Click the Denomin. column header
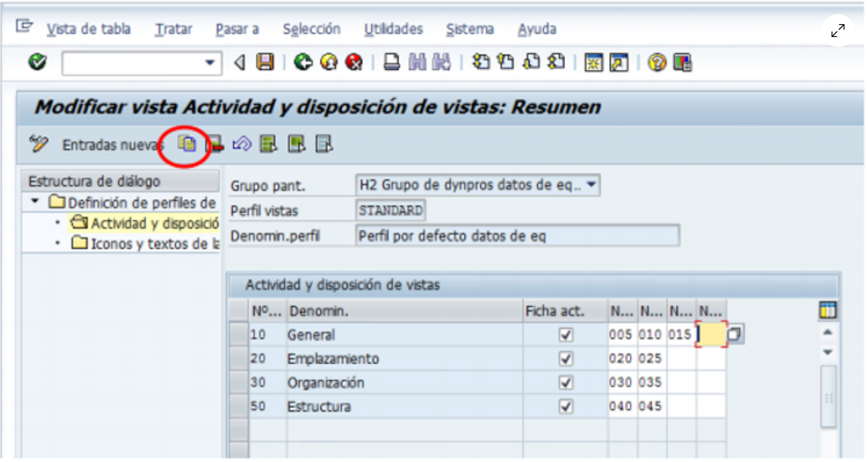Image resolution: width=868 pixels, height=462 pixels. click(x=404, y=312)
